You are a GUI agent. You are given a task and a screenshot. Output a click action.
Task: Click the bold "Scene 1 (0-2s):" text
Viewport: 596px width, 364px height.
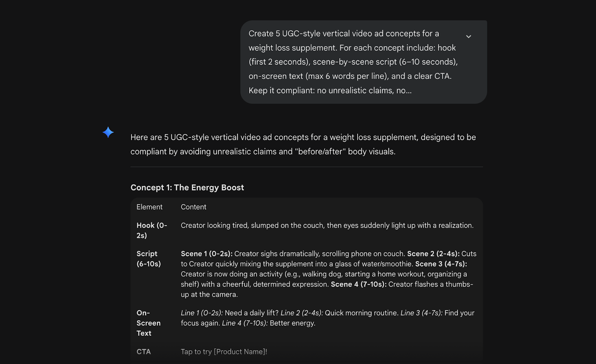(206, 254)
